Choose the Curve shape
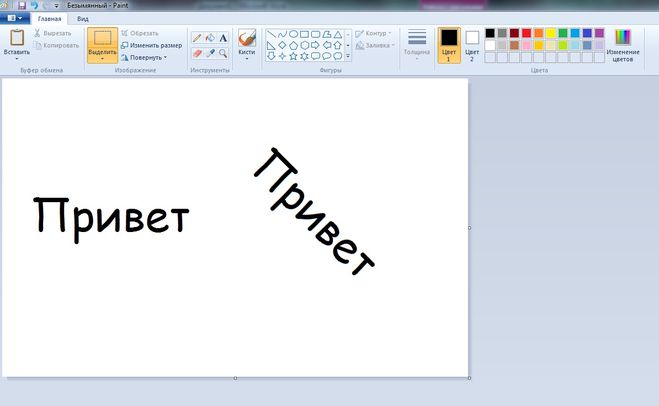Screen dimensions: 659x406 [282, 34]
